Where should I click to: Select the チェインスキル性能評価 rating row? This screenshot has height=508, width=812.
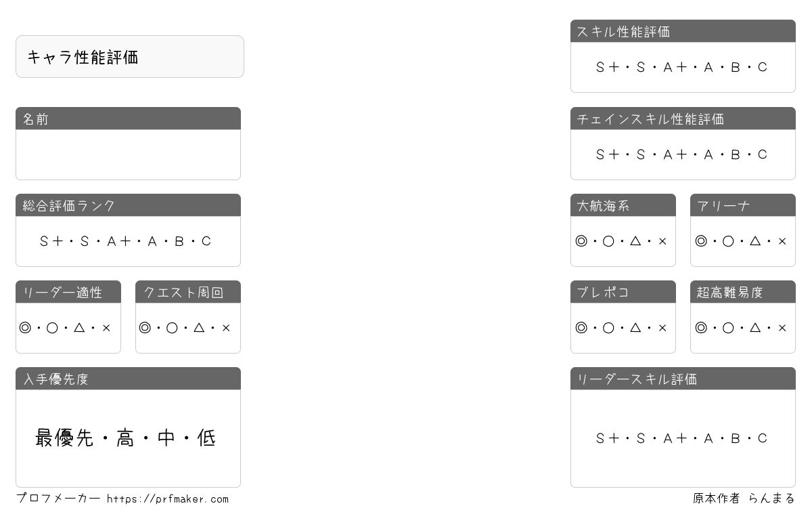(x=682, y=154)
